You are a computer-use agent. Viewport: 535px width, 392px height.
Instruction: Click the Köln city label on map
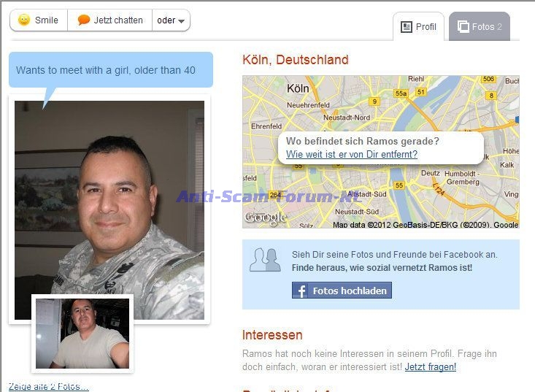pos(298,88)
